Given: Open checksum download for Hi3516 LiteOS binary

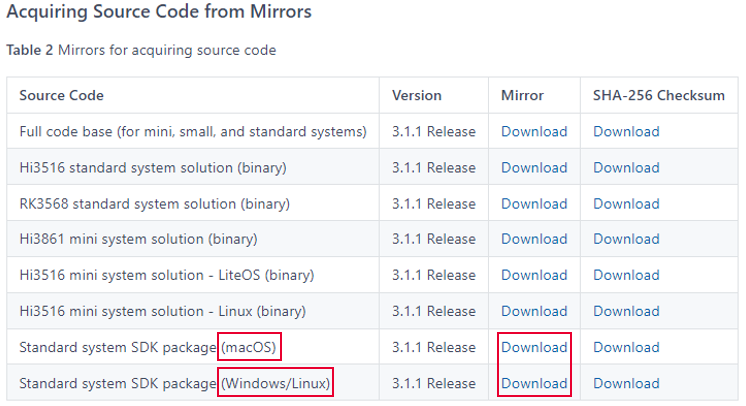Looking at the screenshot, I should 626,275.
